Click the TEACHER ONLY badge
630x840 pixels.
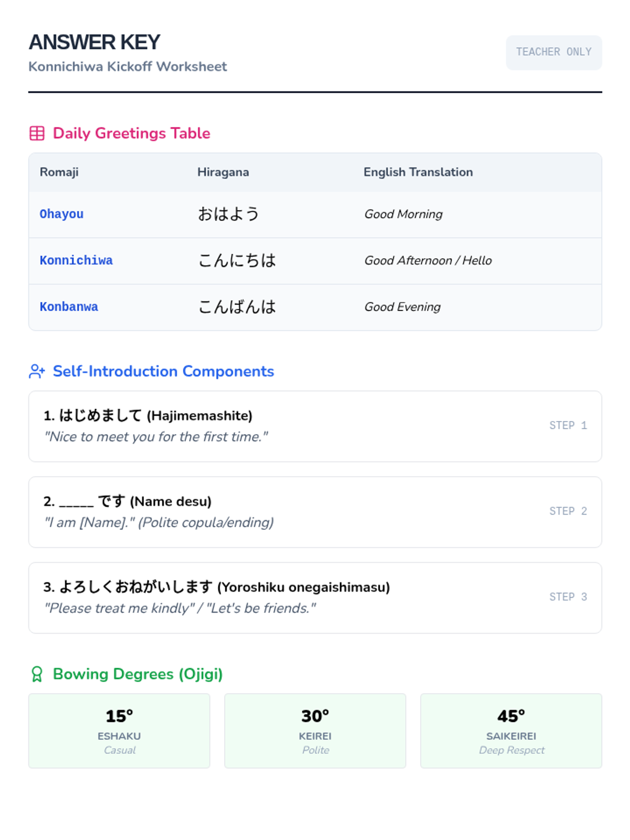[x=553, y=52]
